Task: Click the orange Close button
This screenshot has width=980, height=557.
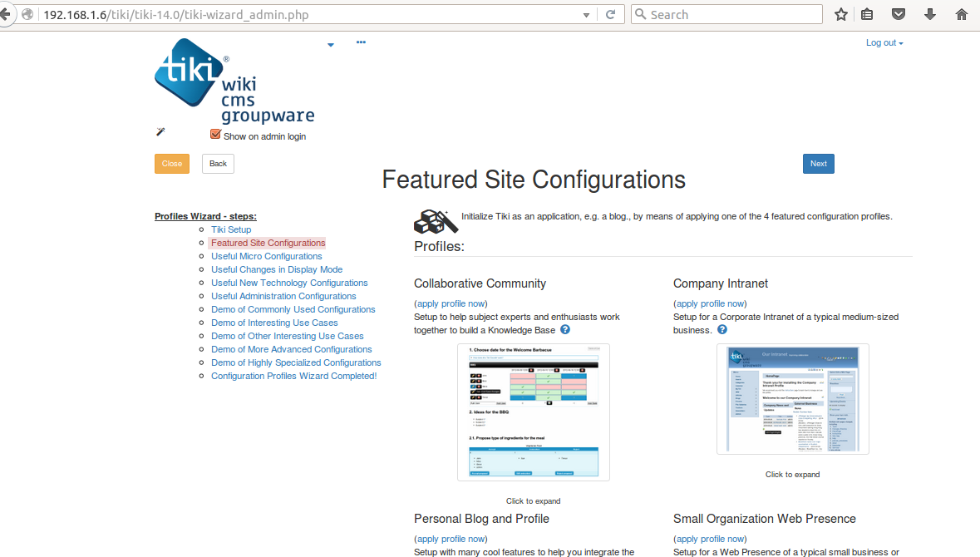Action: 172,164
